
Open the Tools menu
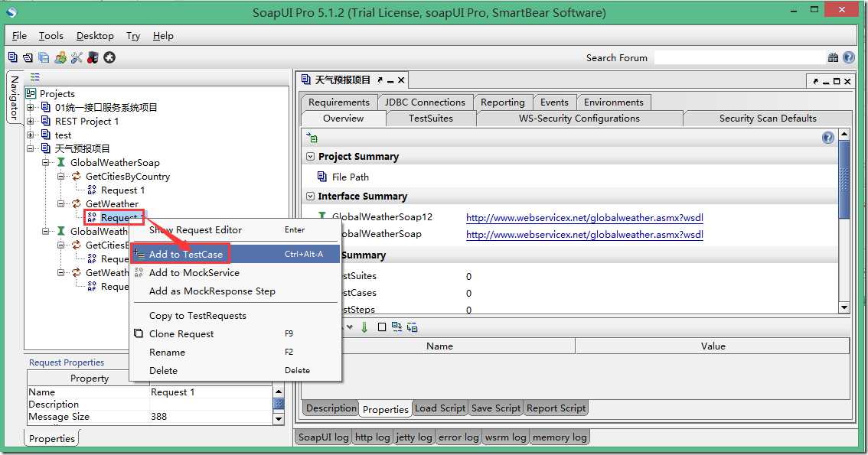51,35
